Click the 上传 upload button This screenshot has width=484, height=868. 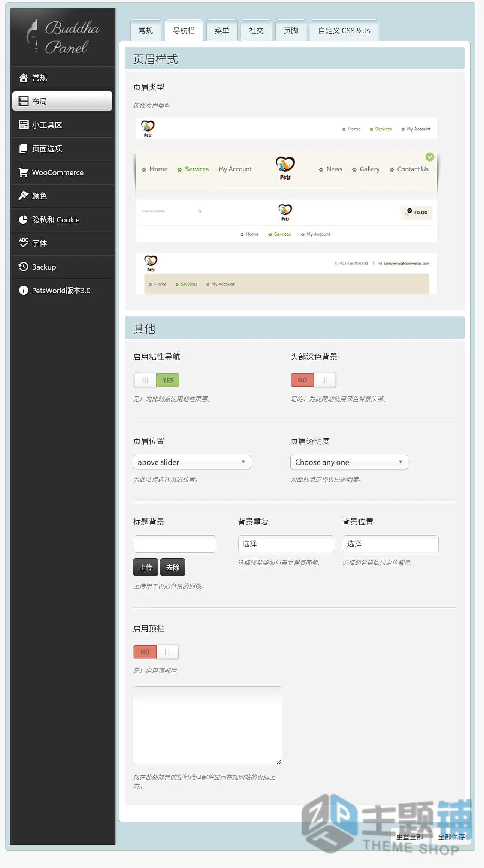pos(146,567)
